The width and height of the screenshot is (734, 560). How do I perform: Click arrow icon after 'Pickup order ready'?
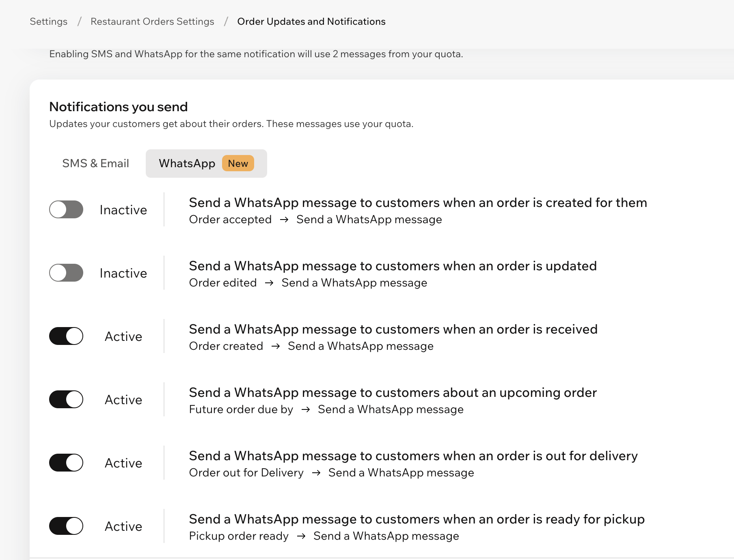[301, 536]
